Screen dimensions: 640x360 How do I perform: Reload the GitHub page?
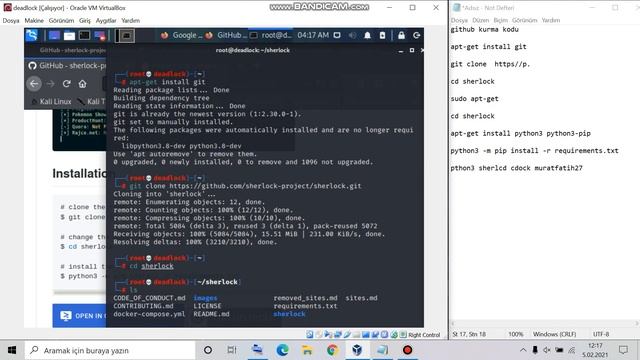67,84
